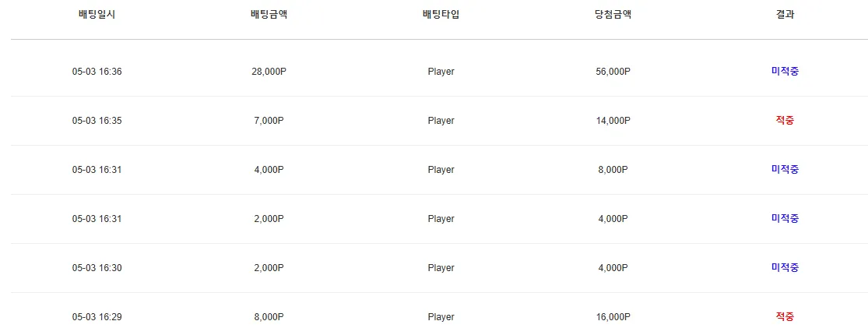Image resolution: width=868 pixels, height=328 pixels.
Task: Click the 05-03 16:36 bet date
Action: (97, 72)
